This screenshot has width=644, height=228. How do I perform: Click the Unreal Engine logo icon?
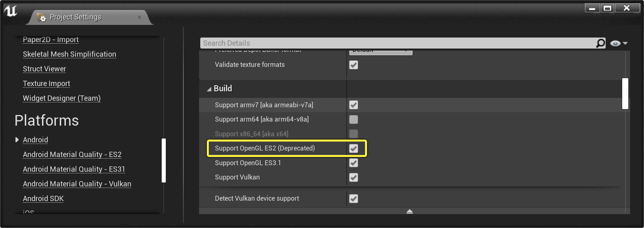(11, 11)
